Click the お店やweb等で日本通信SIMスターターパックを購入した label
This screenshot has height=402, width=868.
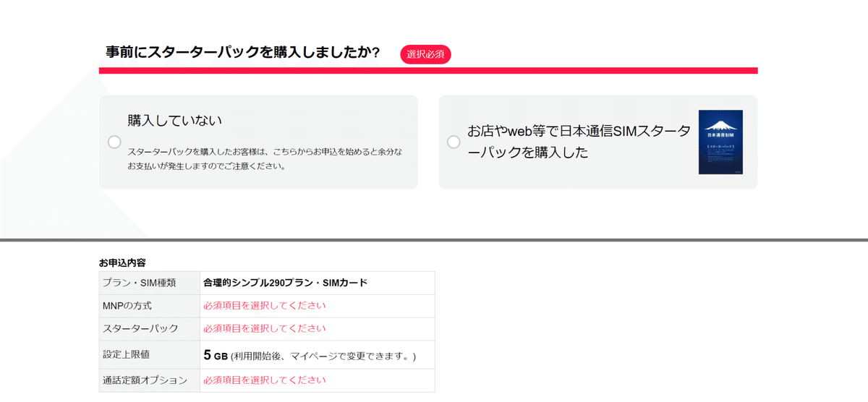(x=579, y=142)
